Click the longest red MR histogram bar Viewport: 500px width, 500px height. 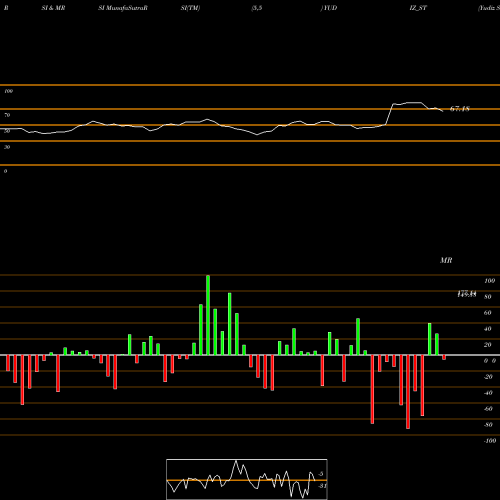pos(408,392)
